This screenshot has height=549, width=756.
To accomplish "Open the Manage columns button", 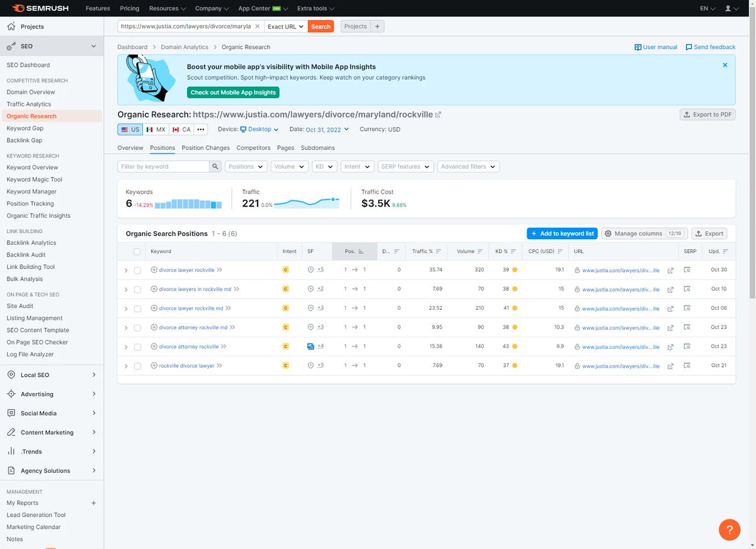I will (644, 234).
